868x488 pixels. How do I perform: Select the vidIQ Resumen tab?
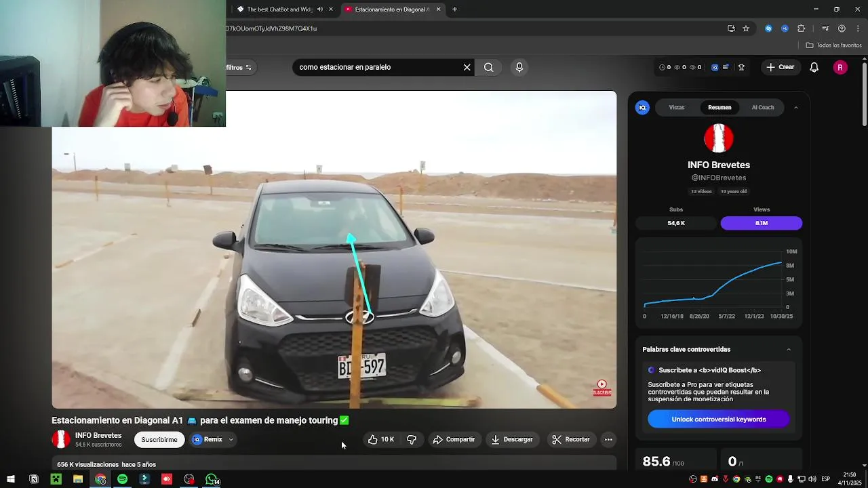(x=719, y=107)
